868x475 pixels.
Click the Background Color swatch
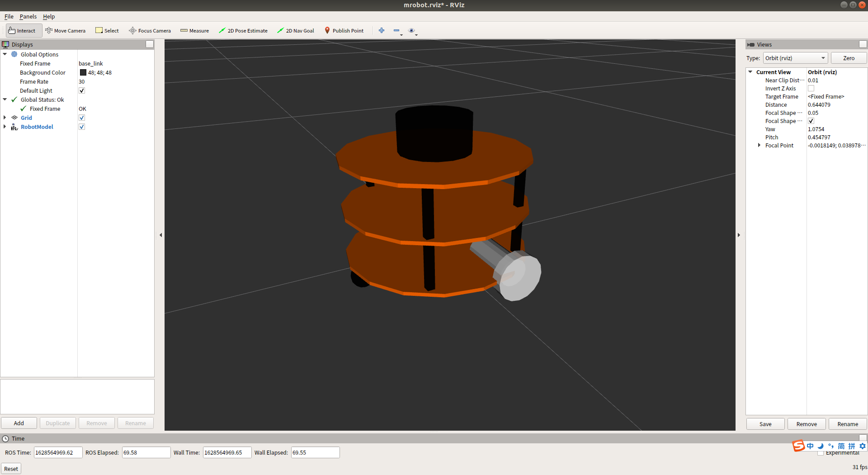83,72
